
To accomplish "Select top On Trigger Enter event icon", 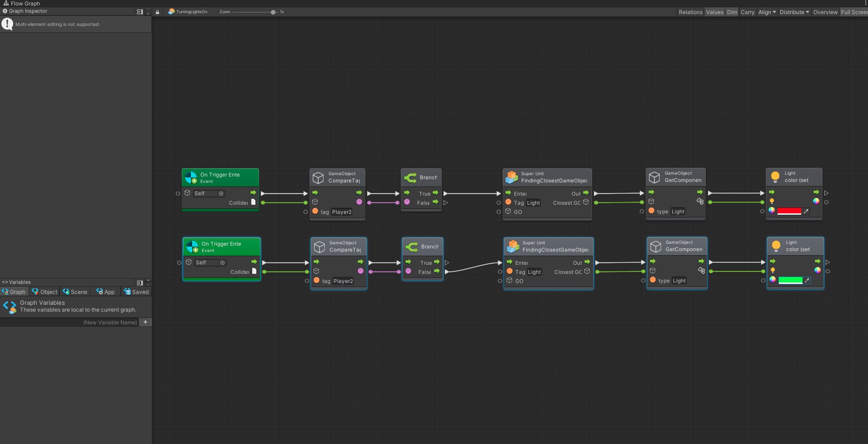I will click(191, 177).
